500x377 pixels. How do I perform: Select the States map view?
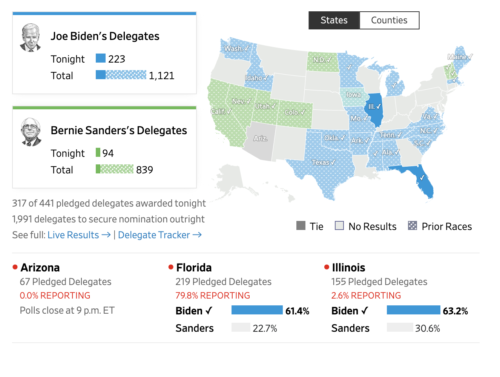pos(334,20)
